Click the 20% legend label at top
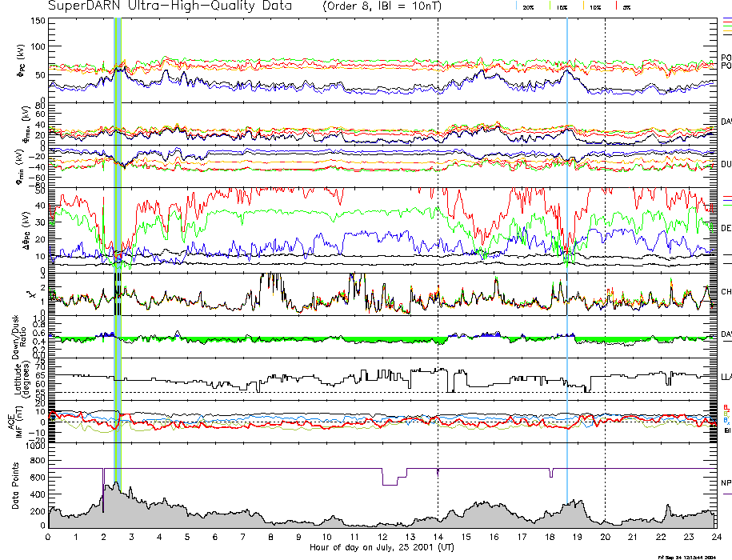The height and width of the screenshot is (560, 732). (x=528, y=6)
